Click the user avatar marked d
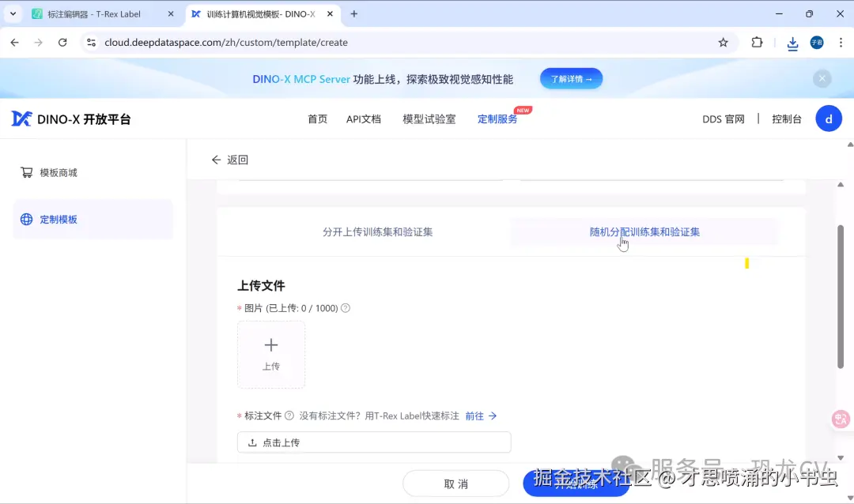The width and height of the screenshot is (854, 504). pos(829,118)
